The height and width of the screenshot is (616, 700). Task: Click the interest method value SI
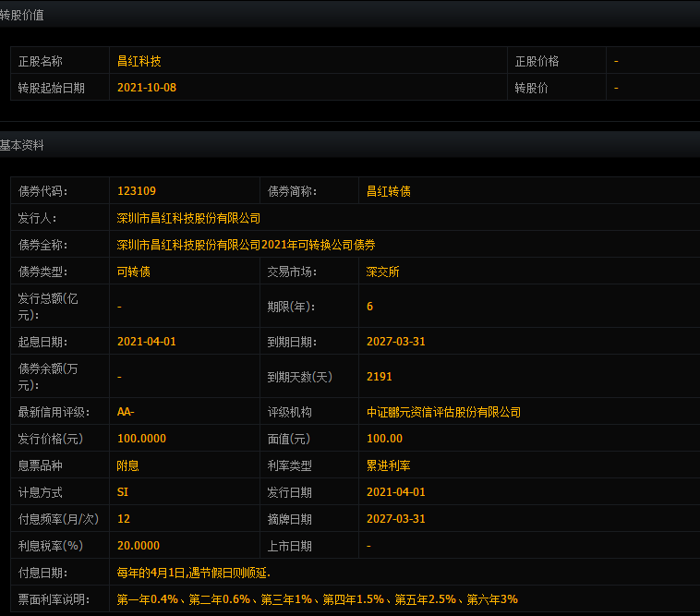(122, 492)
